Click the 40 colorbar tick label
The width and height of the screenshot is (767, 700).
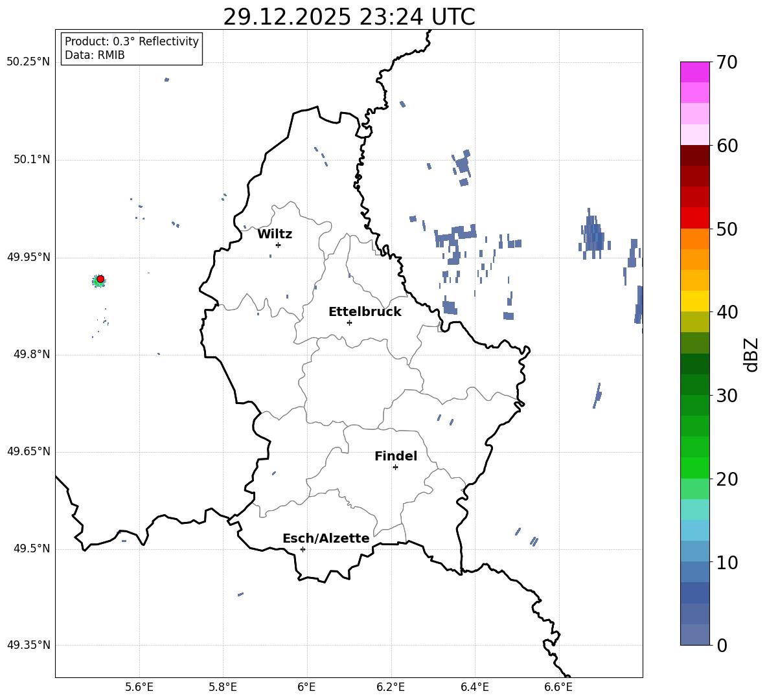click(x=727, y=312)
